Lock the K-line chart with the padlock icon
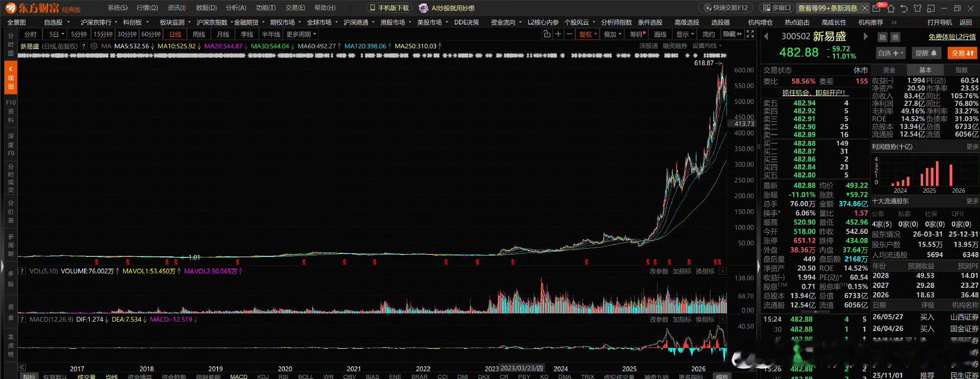Image resolution: width=980 pixels, height=379 pixels. [547, 34]
